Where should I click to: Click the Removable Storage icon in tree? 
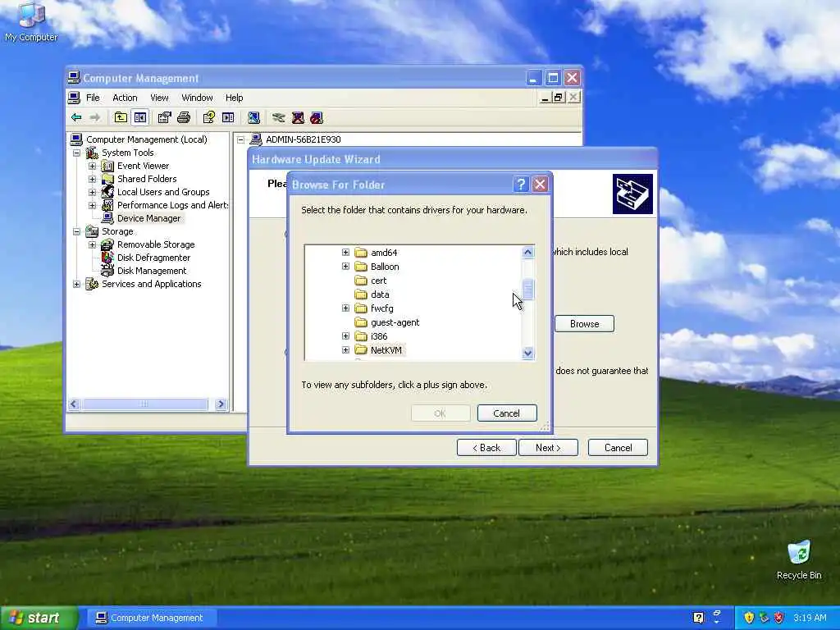[x=107, y=244]
